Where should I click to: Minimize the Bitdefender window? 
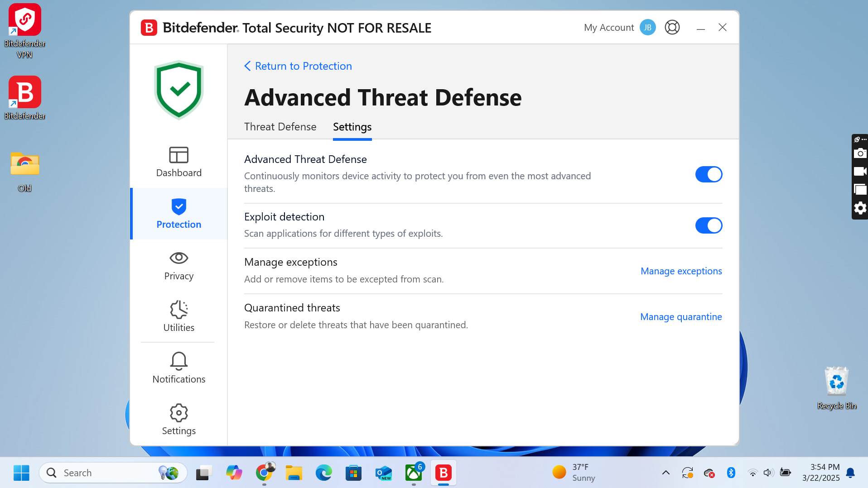(701, 28)
